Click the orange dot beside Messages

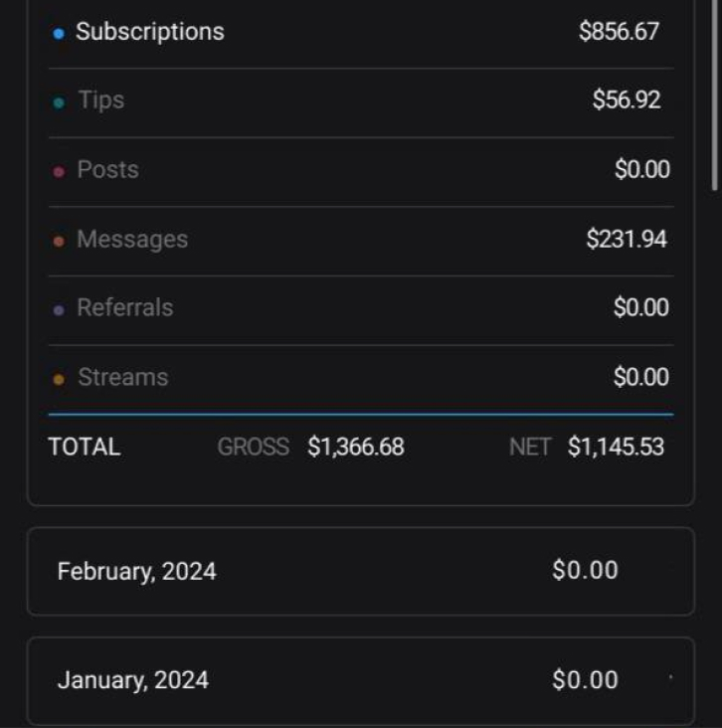click(x=58, y=241)
